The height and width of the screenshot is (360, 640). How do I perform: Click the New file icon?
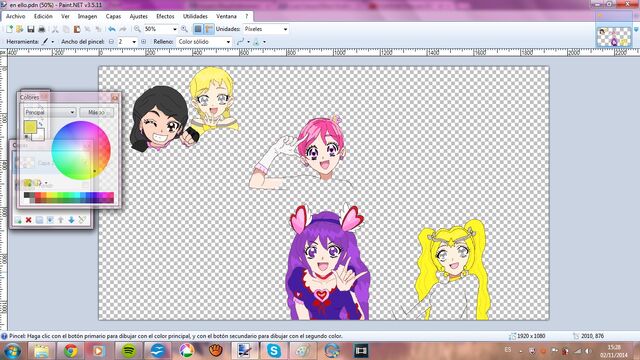tap(9, 29)
